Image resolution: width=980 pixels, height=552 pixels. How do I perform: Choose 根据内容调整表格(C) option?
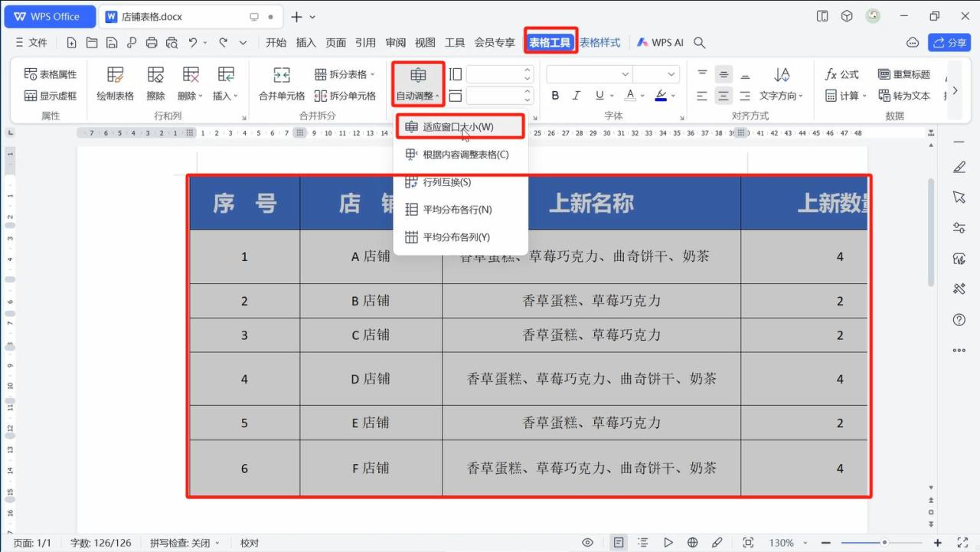click(x=459, y=155)
